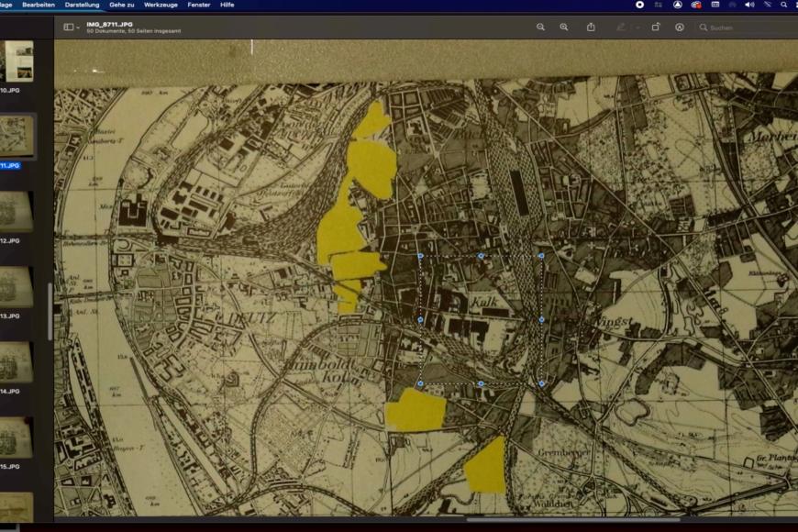Select the 13.JPG thumbnail in sidebar
Image resolution: width=798 pixels, height=532 pixels.
click(x=17, y=286)
